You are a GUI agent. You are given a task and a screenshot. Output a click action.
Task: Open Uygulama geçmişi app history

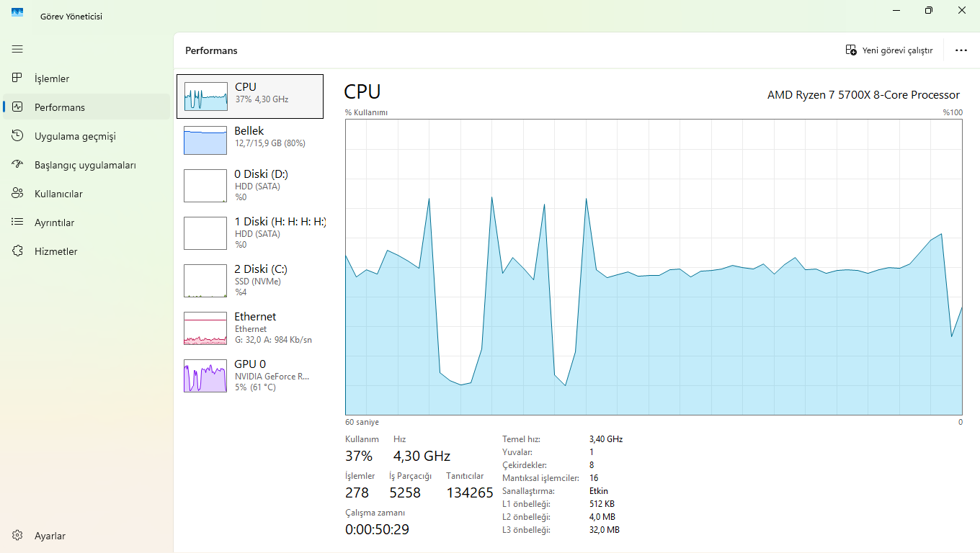coord(86,136)
